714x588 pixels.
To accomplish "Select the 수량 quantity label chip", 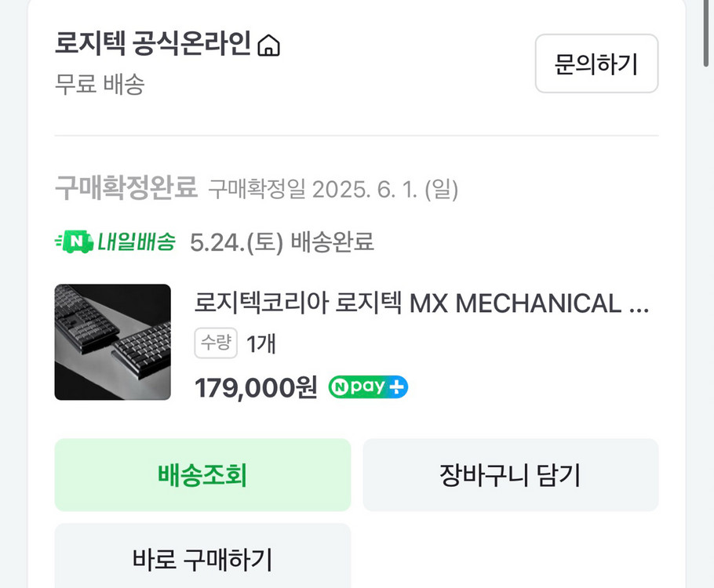I will click(216, 343).
